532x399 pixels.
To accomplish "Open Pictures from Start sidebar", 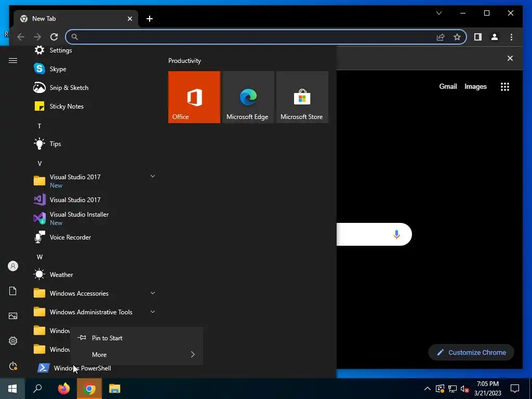I will click(x=13, y=316).
